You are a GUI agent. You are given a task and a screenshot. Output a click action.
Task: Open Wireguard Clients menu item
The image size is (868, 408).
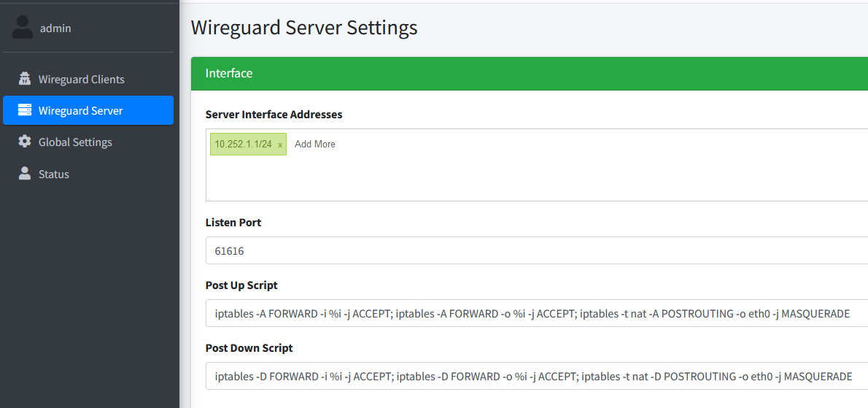[88, 79]
